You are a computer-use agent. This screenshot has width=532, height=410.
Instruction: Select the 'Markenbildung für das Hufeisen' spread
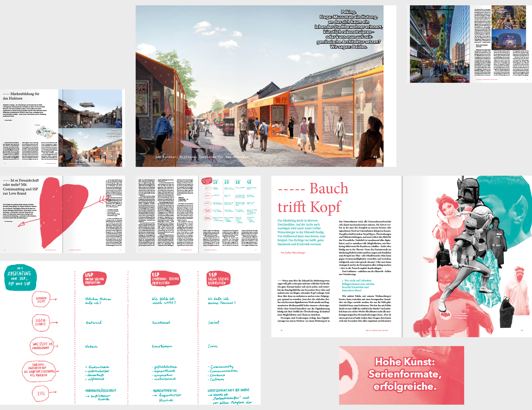click(x=63, y=128)
